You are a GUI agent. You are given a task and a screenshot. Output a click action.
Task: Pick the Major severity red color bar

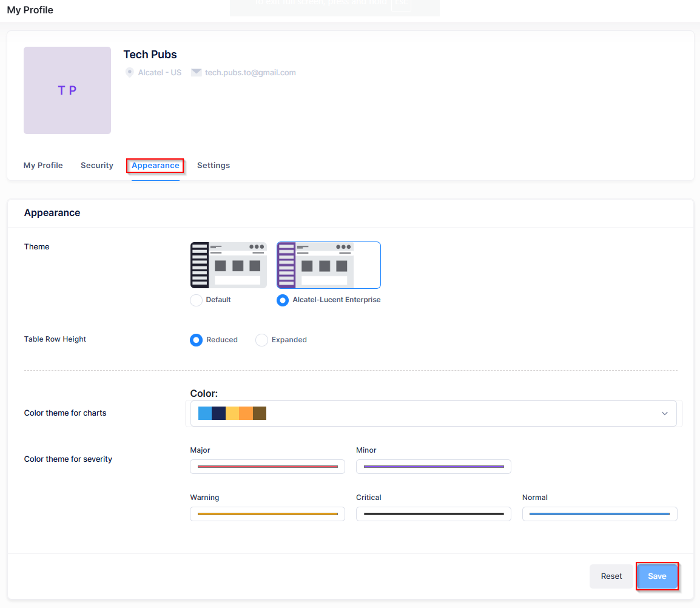(268, 467)
